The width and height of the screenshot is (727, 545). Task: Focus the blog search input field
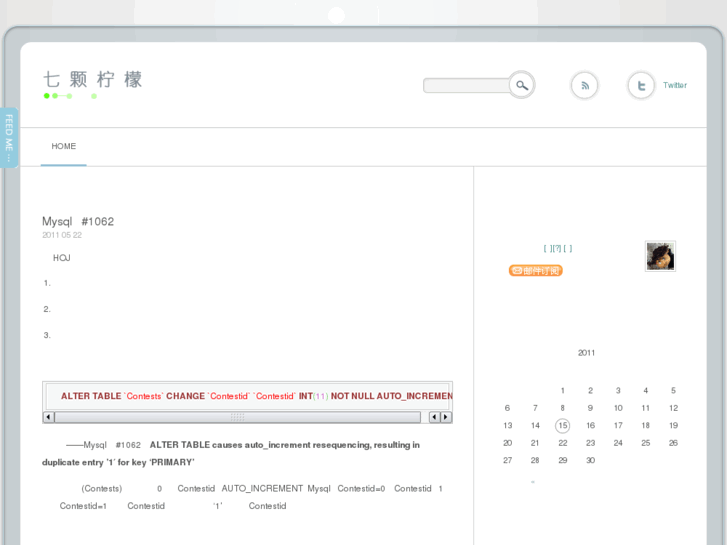(466, 85)
